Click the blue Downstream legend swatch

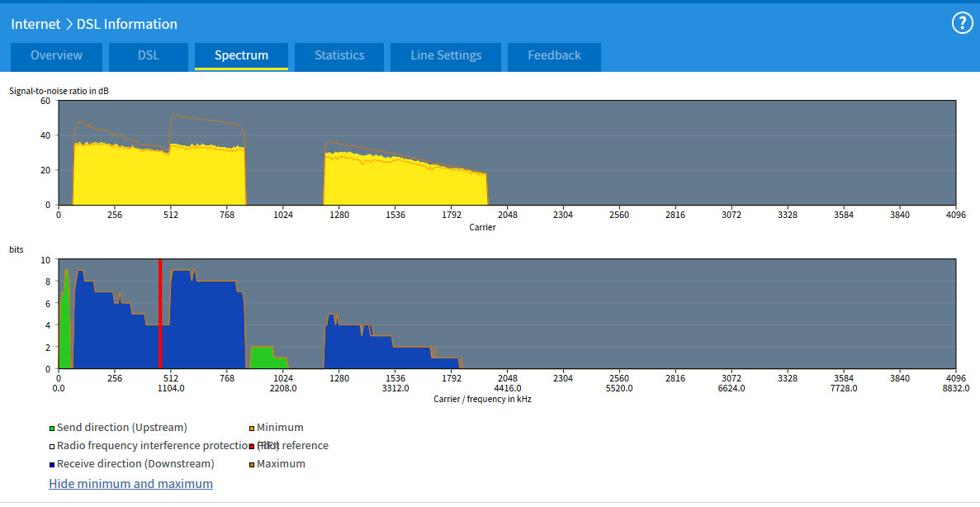click(x=52, y=465)
